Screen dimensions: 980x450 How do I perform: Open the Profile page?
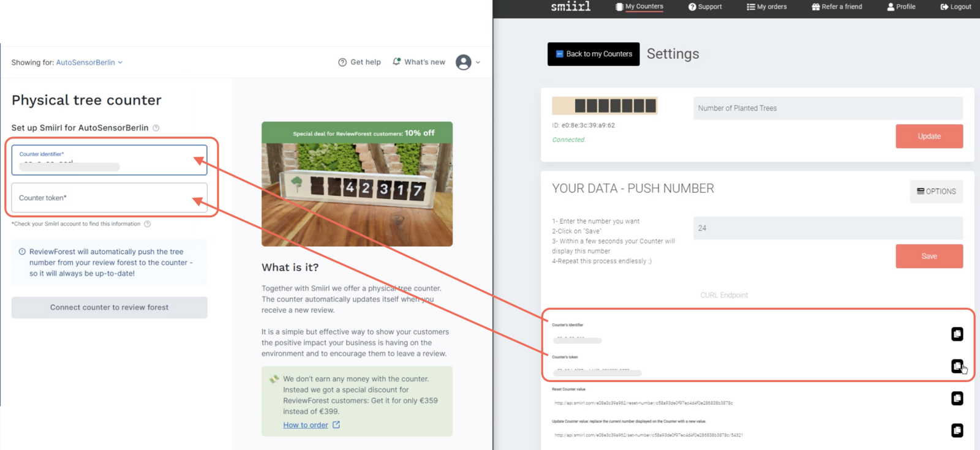(x=901, y=7)
